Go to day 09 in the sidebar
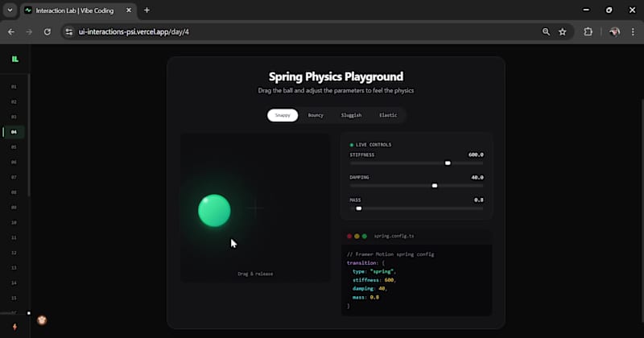 (x=14, y=208)
